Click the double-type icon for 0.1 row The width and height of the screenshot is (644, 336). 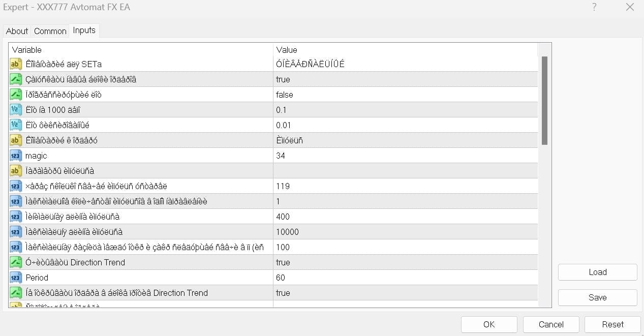15,110
